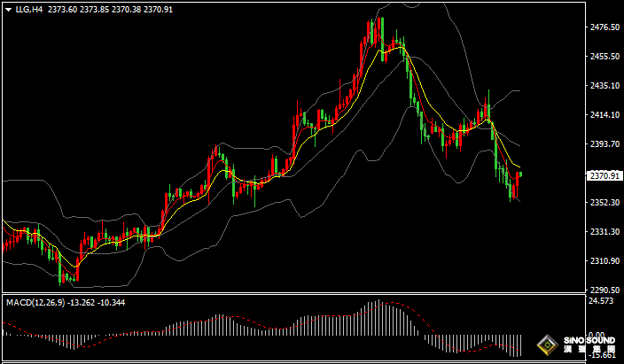Click the 2331.30 price axis label

(x=604, y=232)
